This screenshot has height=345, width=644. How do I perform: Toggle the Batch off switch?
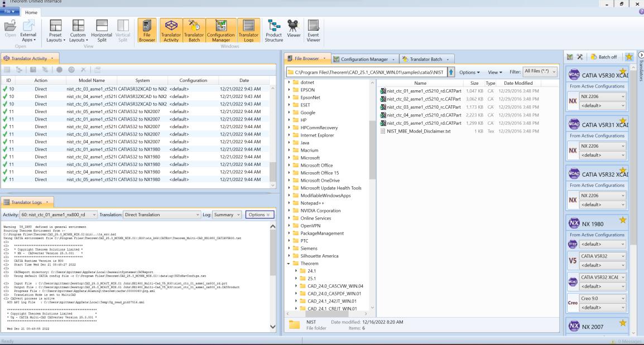pyautogui.click(x=603, y=57)
